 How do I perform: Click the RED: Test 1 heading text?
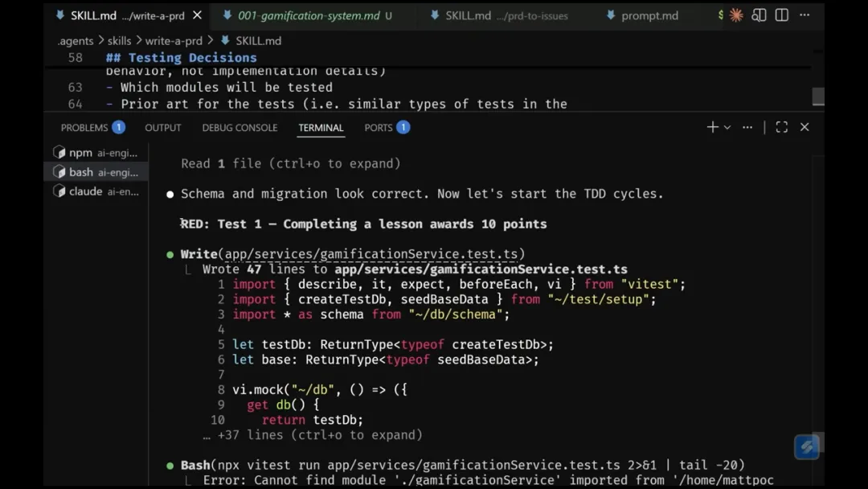pyautogui.click(x=364, y=224)
